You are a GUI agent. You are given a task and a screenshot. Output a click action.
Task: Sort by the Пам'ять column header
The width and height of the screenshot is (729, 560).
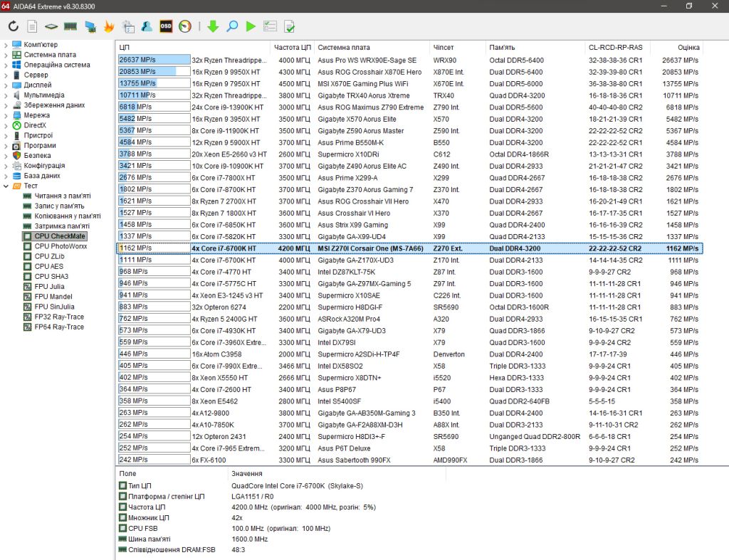(535, 48)
